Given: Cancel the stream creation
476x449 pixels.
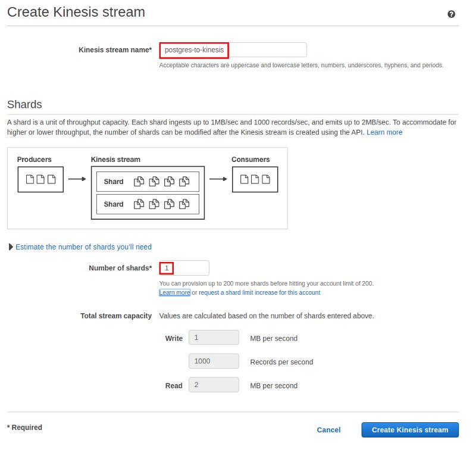Looking at the screenshot, I should tap(328, 430).
